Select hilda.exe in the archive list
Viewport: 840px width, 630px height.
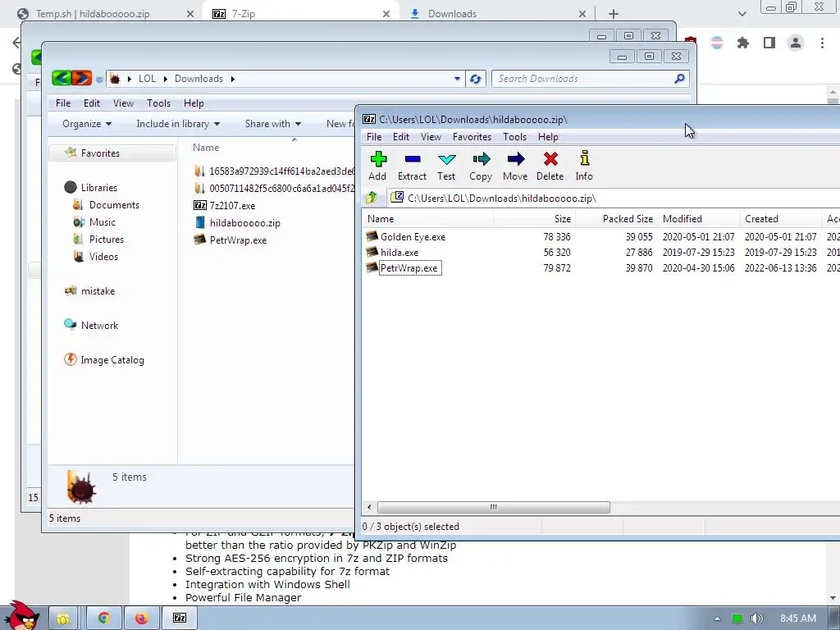[399, 253]
